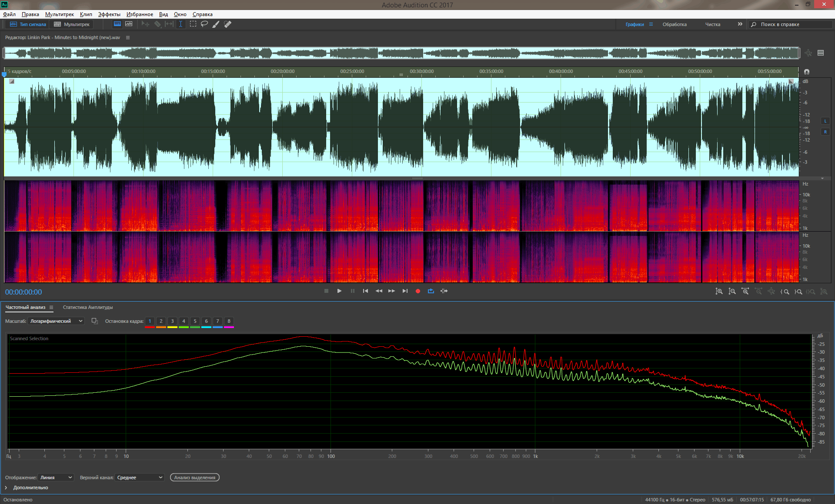Select the Графики workspace
The image size is (835, 504).
[635, 24]
